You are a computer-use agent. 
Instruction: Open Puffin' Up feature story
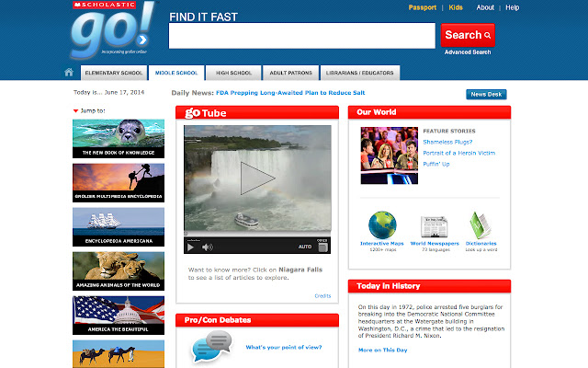[x=436, y=164]
